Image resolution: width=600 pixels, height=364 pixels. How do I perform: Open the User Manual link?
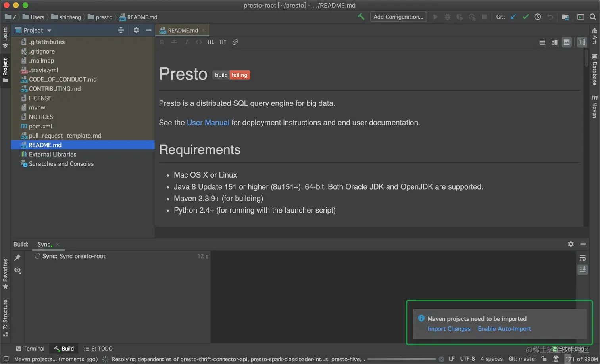(x=208, y=123)
